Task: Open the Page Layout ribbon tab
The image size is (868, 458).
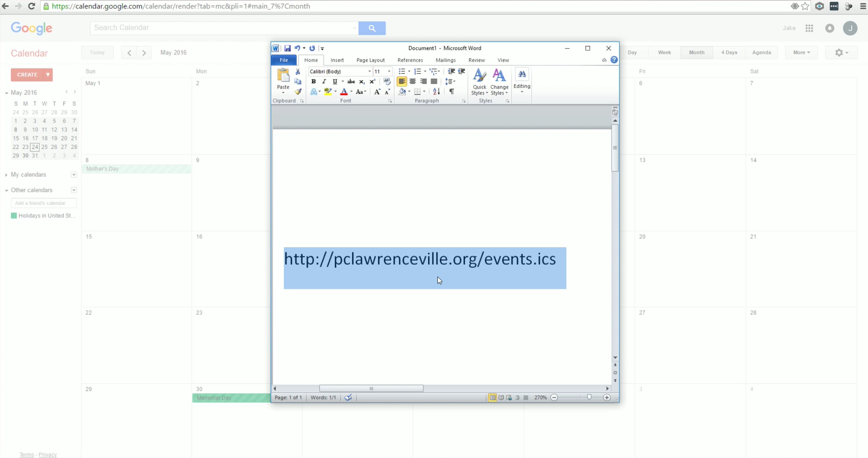Action: [x=370, y=60]
